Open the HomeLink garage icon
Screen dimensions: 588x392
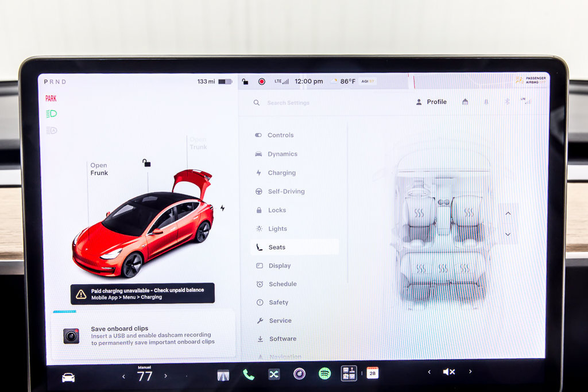click(465, 102)
